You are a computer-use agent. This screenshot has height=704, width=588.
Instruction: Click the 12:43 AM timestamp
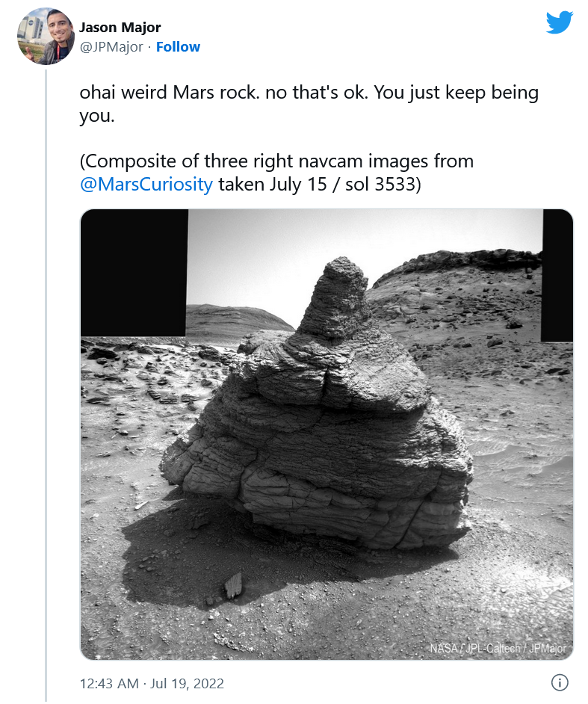point(108,683)
